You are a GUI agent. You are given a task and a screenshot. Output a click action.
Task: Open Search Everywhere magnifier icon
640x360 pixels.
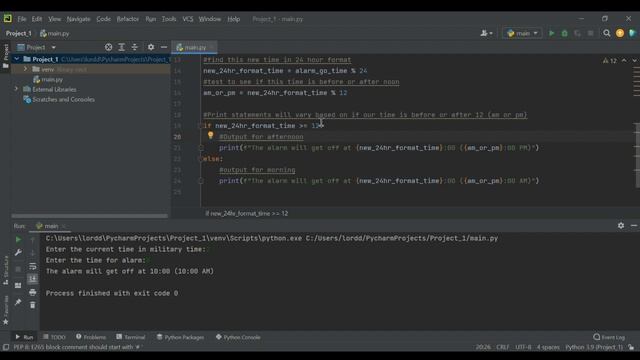[x=607, y=33]
